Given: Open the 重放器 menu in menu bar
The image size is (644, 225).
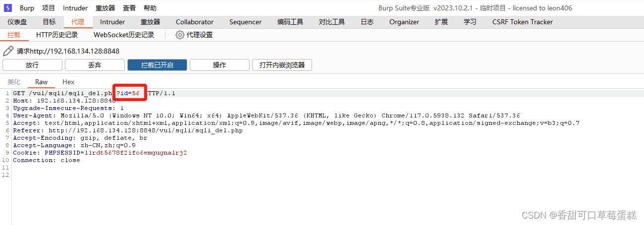Looking at the screenshot, I should click(105, 8).
